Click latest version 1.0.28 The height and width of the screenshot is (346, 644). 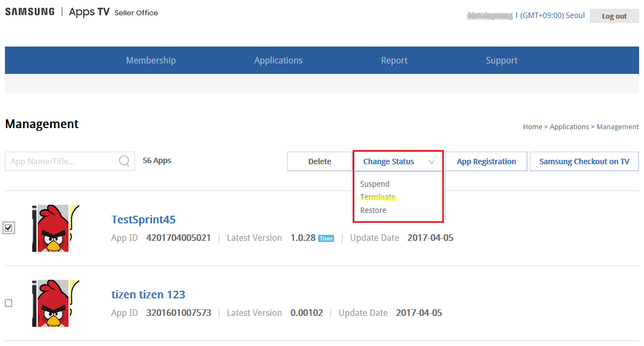coord(303,238)
